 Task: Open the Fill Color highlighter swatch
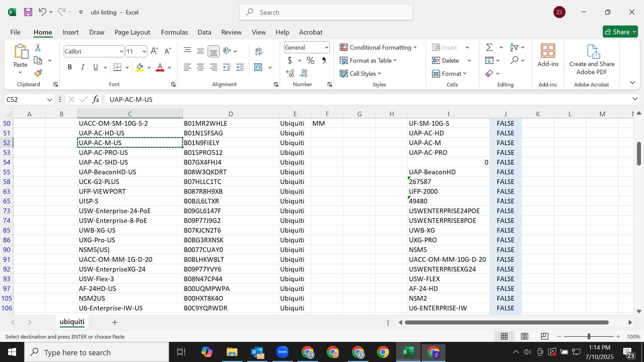tap(140, 67)
